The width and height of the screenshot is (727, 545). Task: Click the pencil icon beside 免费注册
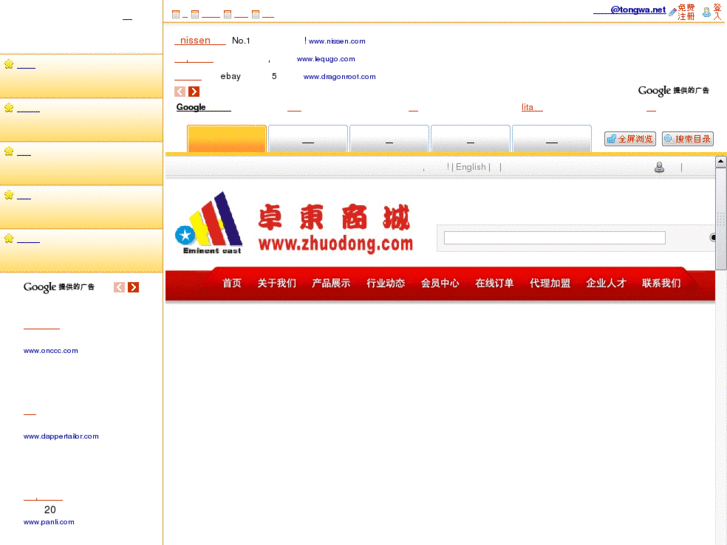tap(672, 13)
